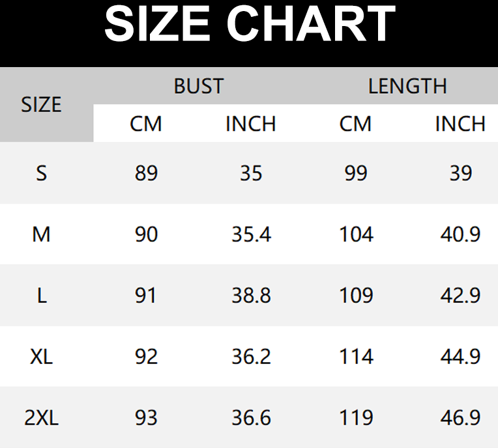Image resolution: width=498 pixels, height=448 pixels.
Task: Click the 89 bust CM value
Action: (146, 173)
